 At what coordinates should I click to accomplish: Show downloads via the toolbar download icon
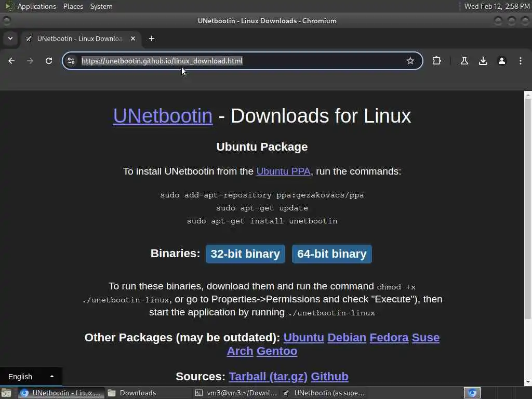pos(483,61)
